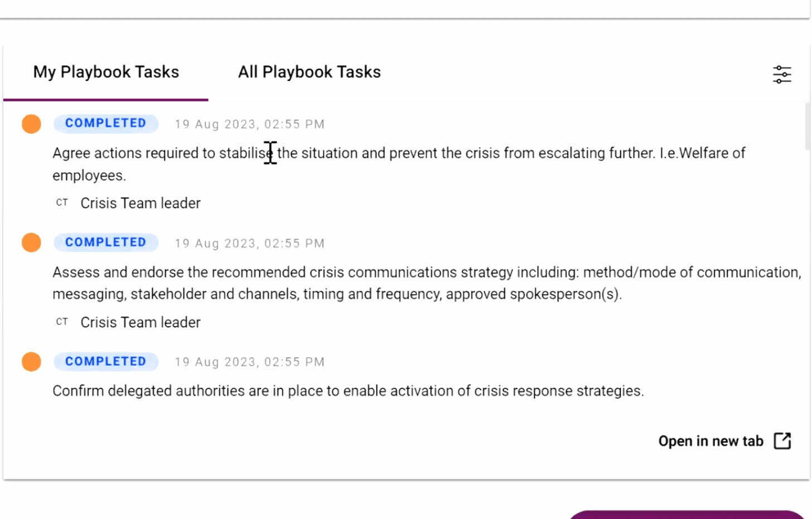
Task: Click the external link icon beside Open in new tab
Action: point(782,441)
